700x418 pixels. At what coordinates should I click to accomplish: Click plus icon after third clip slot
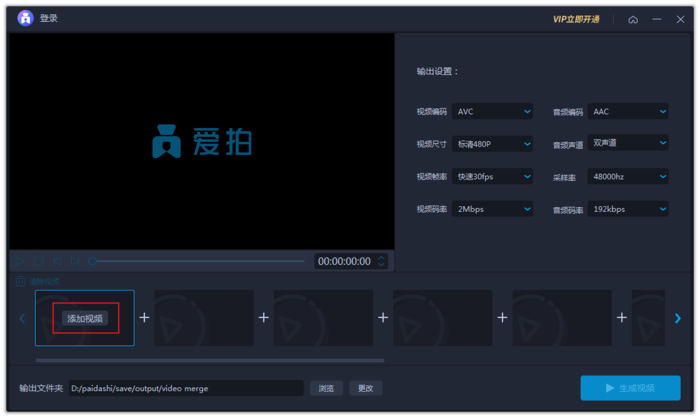(383, 318)
